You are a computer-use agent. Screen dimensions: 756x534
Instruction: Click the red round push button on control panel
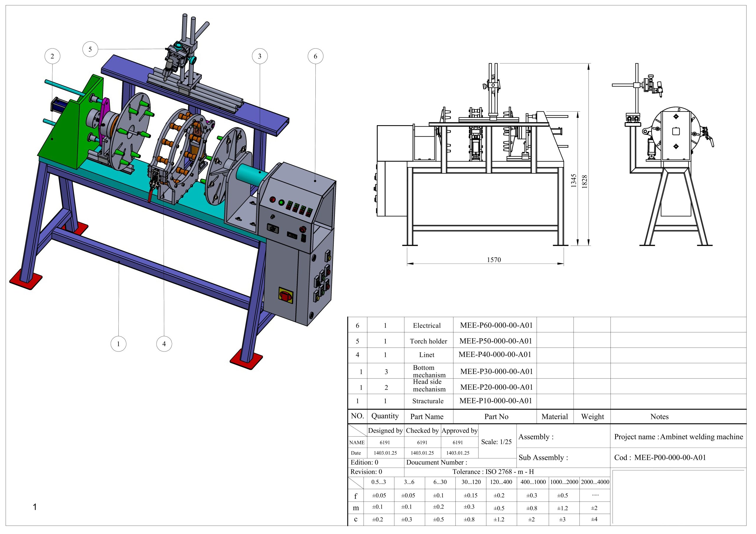pos(273,200)
